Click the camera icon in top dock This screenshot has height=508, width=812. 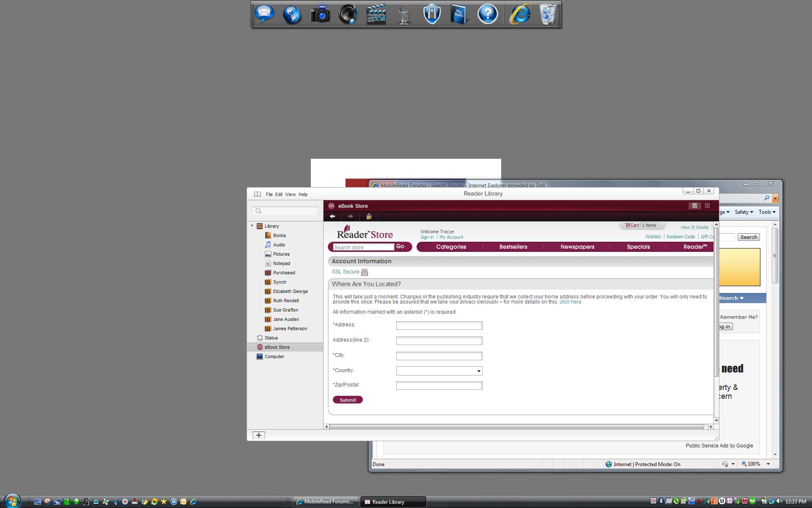click(x=320, y=15)
